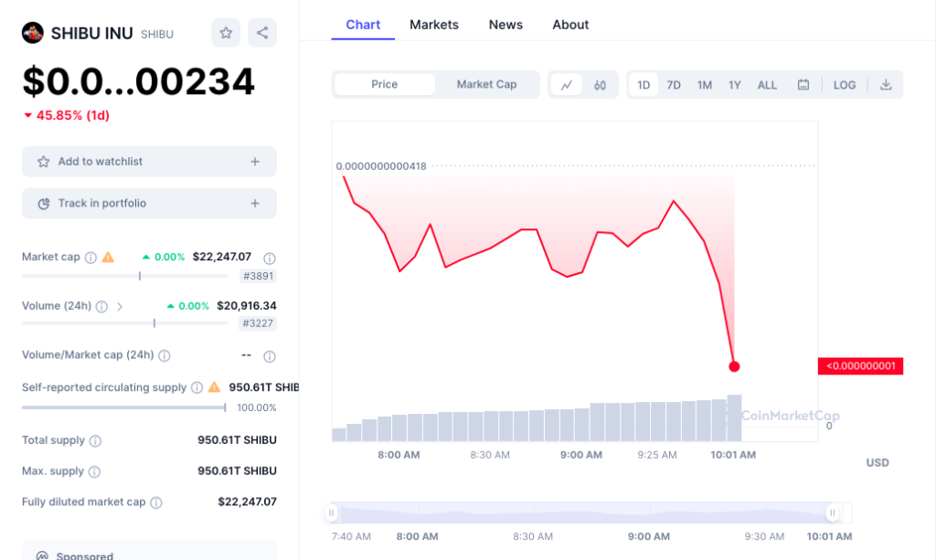The height and width of the screenshot is (560, 936).
Task: Click the star icon near the coin name
Action: point(225,33)
